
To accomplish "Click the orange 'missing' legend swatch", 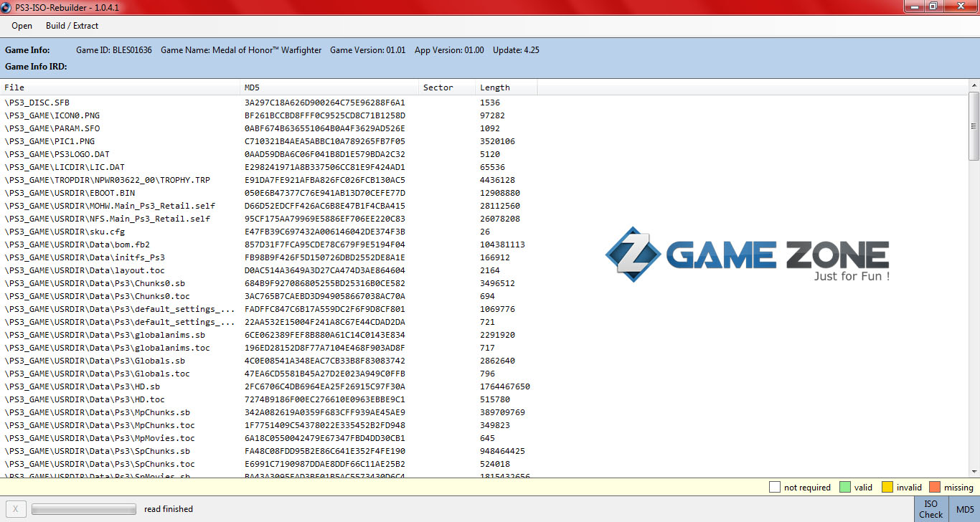I will pyautogui.click(x=935, y=488).
